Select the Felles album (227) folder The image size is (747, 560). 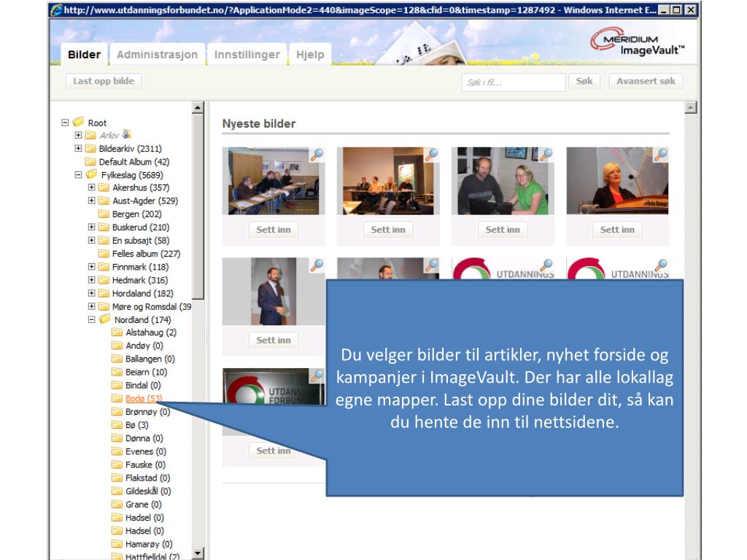pyautogui.click(x=146, y=254)
